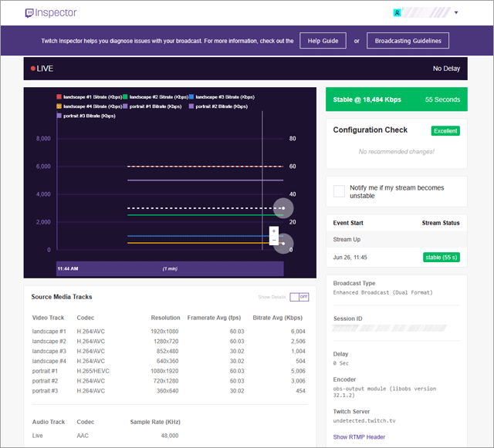494x448 pixels.
Task: Click the Bitrate Avg (Kbps) column header
Action: 278,318
